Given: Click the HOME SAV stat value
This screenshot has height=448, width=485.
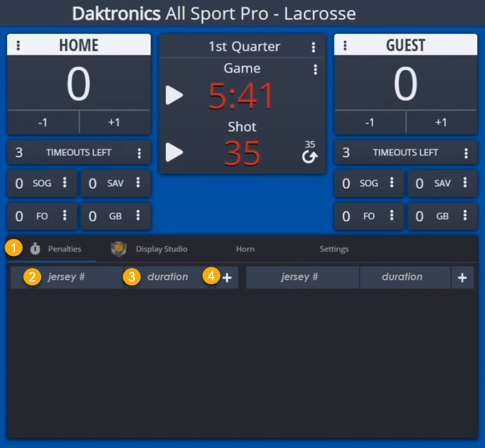Looking at the screenshot, I should click(x=93, y=184).
